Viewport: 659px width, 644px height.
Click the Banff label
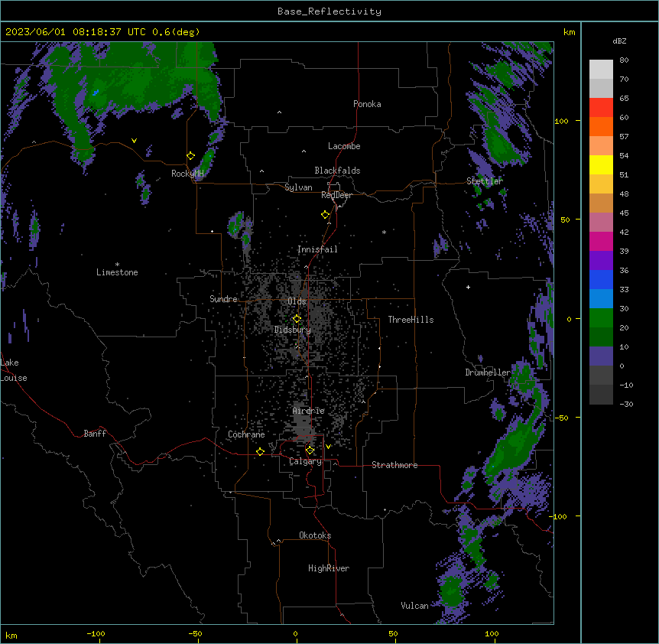[95, 434]
